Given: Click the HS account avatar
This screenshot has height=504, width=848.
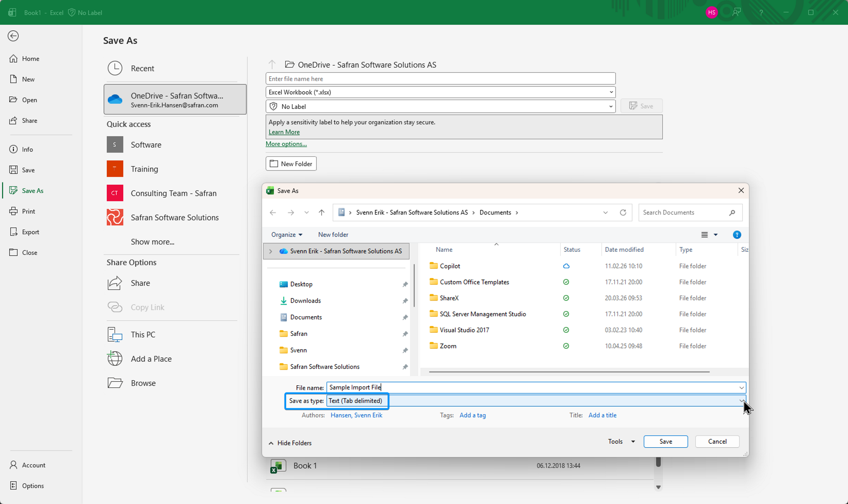Looking at the screenshot, I should [x=711, y=12].
